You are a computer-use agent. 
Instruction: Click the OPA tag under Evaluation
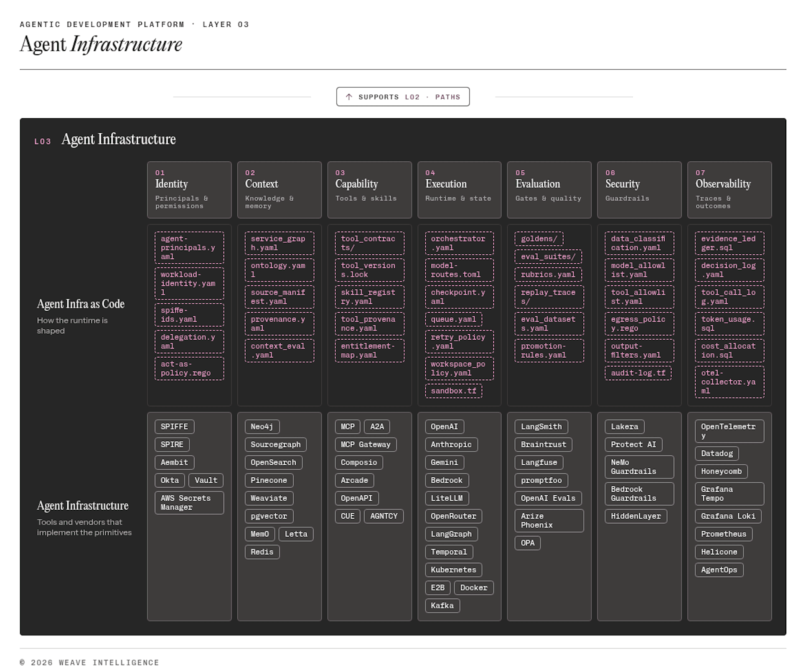pos(528,543)
